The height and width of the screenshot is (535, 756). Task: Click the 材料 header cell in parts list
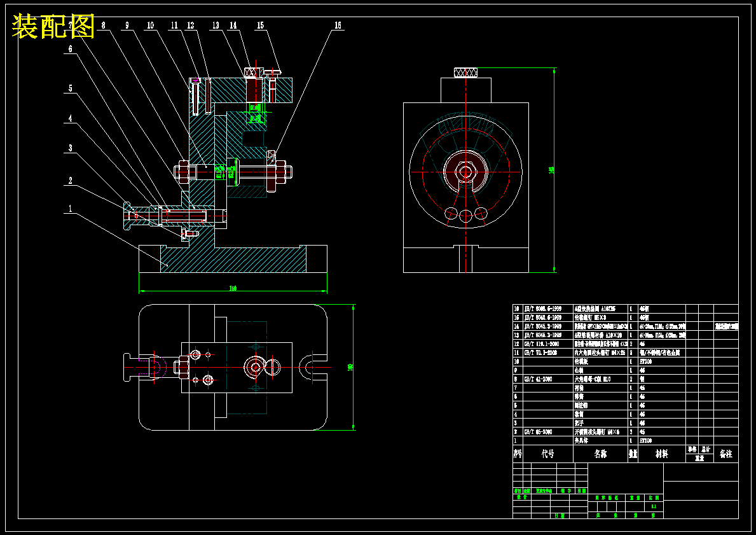(x=662, y=454)
